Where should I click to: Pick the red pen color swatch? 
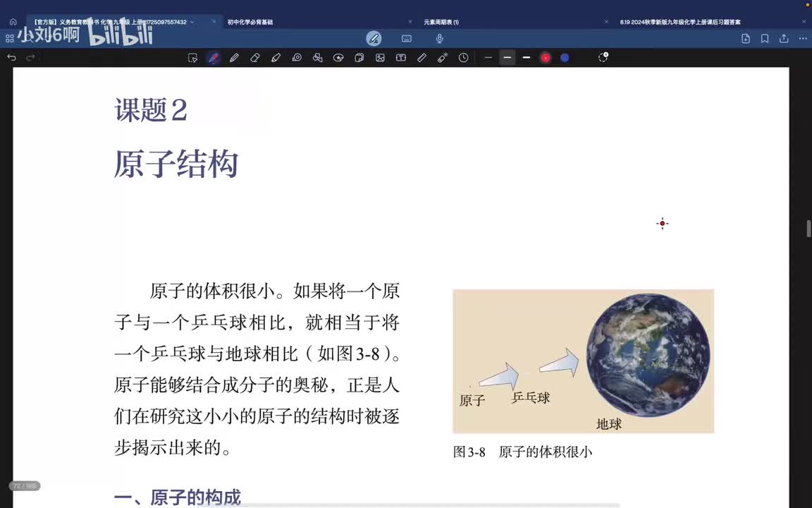click(x=546, y=58)
